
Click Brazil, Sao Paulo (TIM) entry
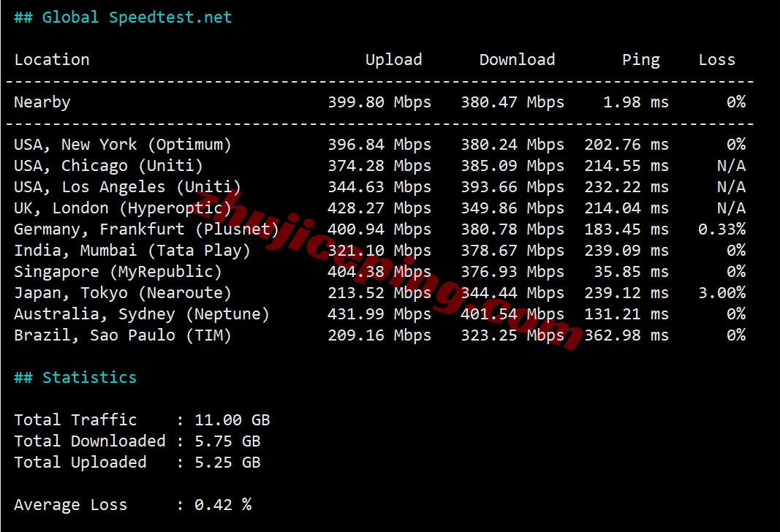click(123, 335)
